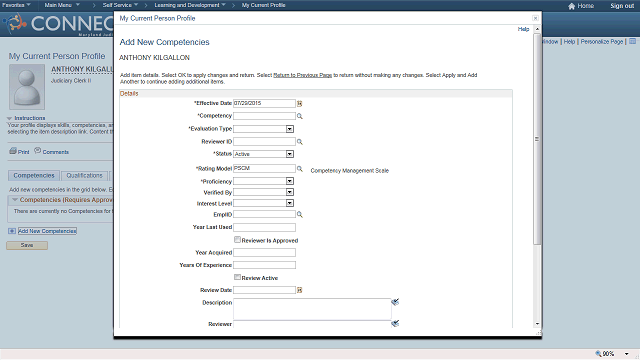The height and width of the screenshot is (360, 640).
Task: Click the Competency lookup magnifier icon
Action: (x=300, y=116)
